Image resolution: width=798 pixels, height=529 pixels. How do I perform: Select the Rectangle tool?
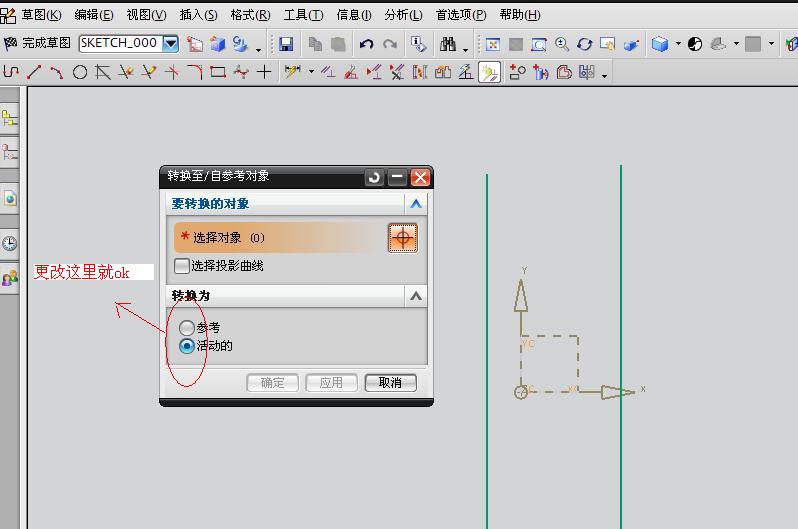coord(218,72)
